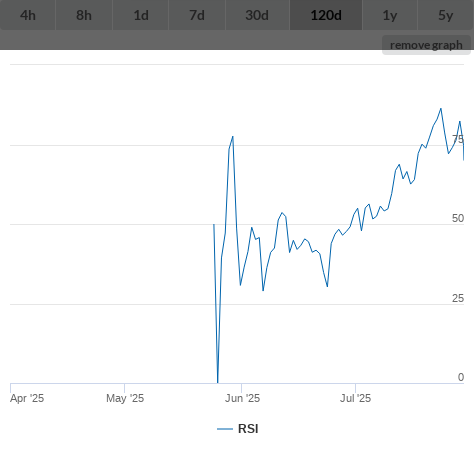Click the May '25 axis label
This screenshot has width=474, height=455.
pyautogui.click(x=125, y=398)
